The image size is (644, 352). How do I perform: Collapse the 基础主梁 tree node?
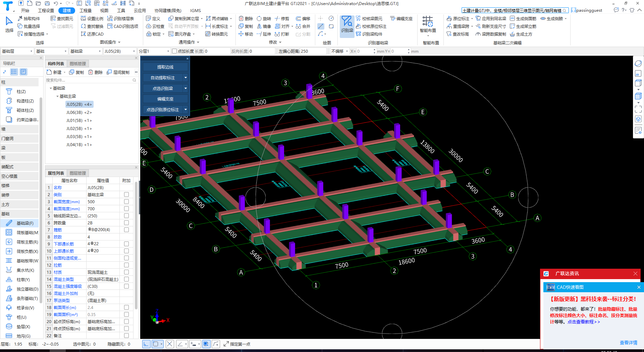pyautogui.click(x=57, y=96)
